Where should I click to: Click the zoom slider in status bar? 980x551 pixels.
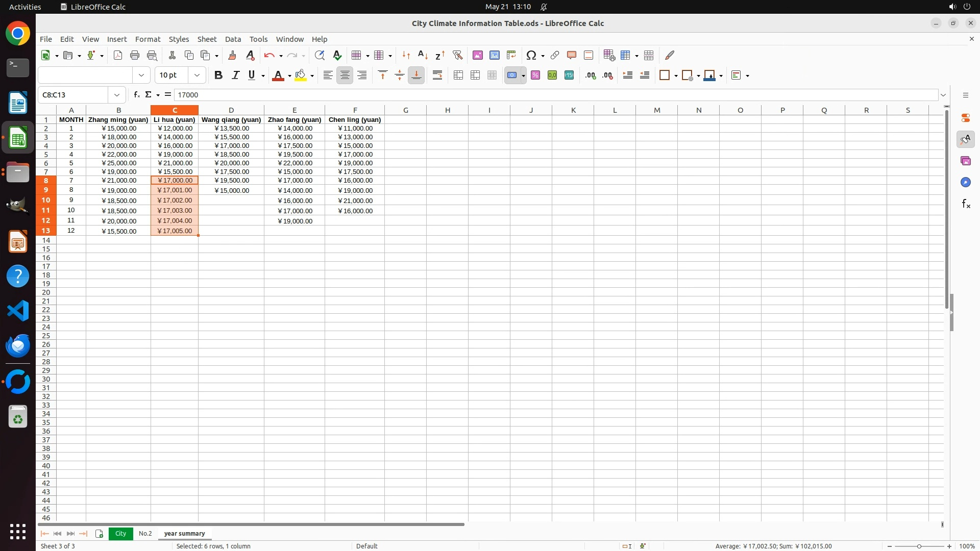click(919, 546)
